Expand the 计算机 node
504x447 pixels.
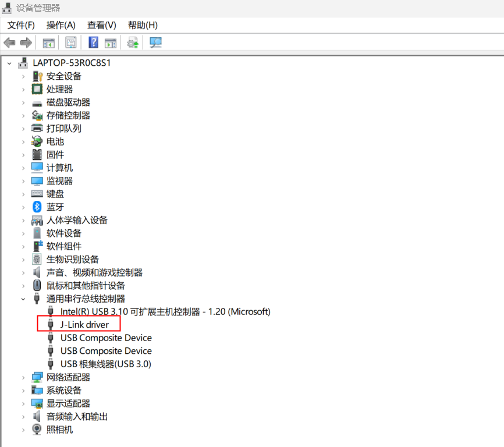pos(23,168)
